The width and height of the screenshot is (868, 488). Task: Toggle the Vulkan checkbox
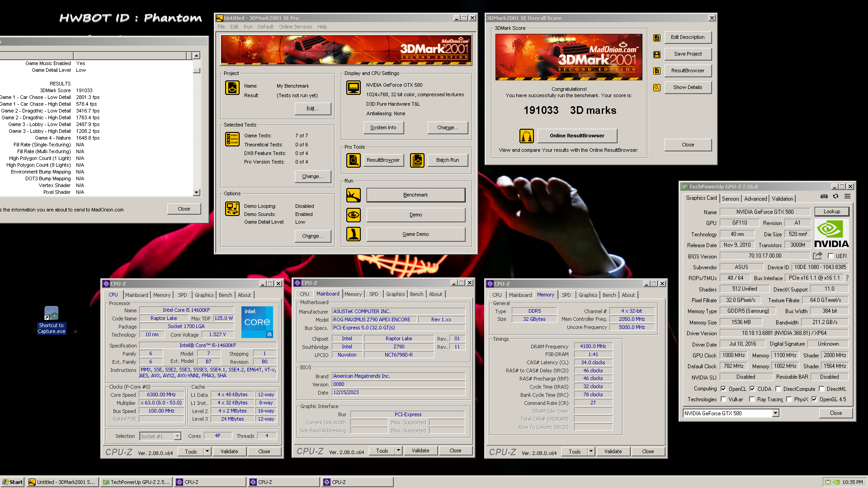[x=723, y=399]
